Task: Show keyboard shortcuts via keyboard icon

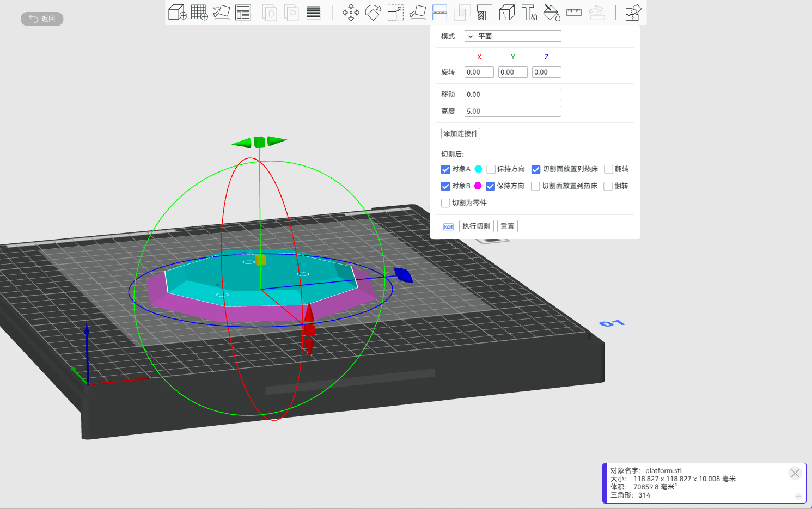Action: [x=448, y=226]
